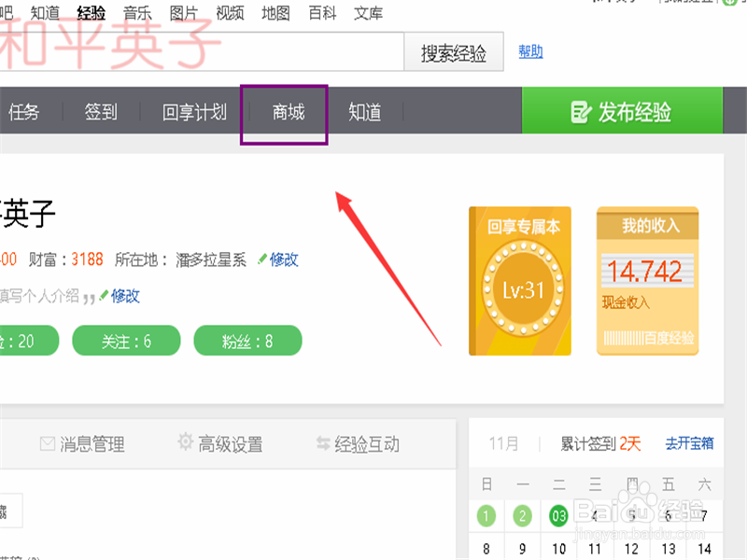Image resolution: width=747 pixels, height=560 pixels.
Task: Open 视频 in the top navigation
Action: tap(230, 13)
